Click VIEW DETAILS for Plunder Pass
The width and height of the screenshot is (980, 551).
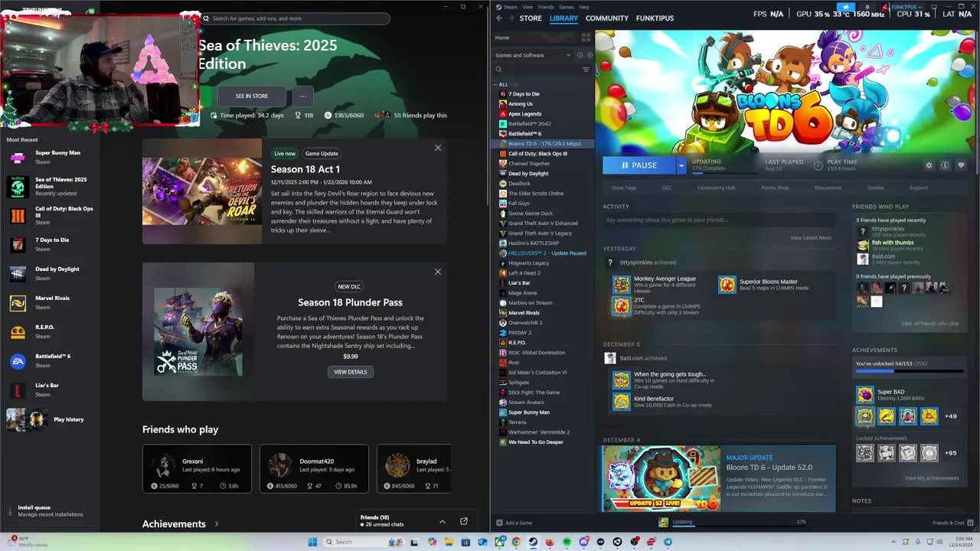coord(350,372)
